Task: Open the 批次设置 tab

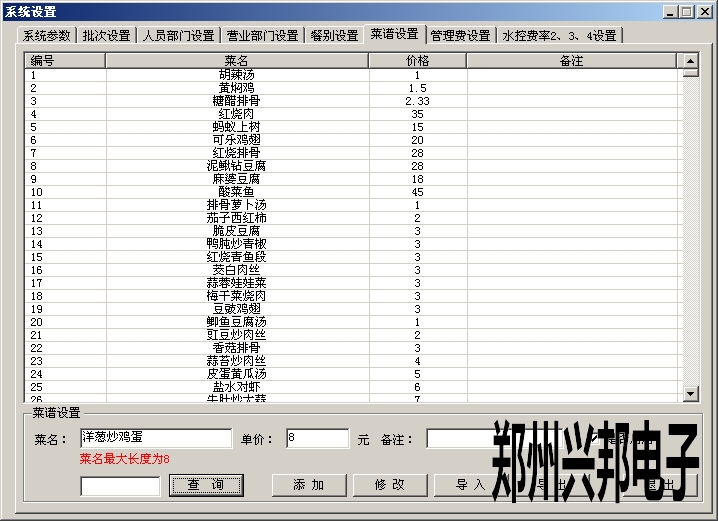Action: tap(106, 35)
